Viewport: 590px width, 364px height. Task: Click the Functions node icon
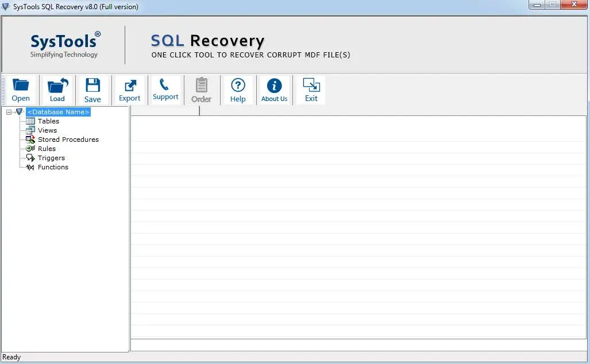point(30,167)
